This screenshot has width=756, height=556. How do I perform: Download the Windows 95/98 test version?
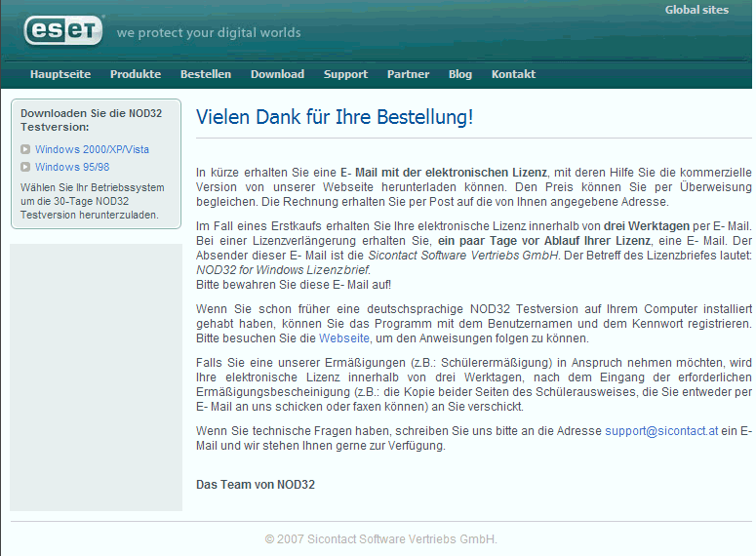coord(72,167)
